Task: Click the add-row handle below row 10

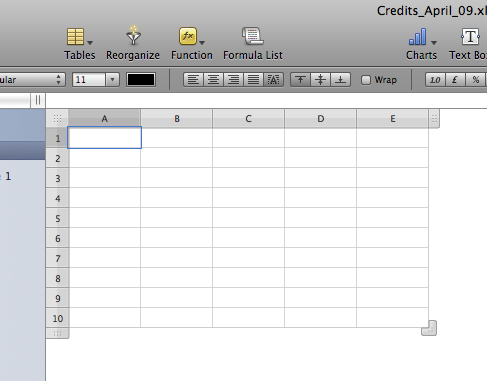Action: (57, 333)
